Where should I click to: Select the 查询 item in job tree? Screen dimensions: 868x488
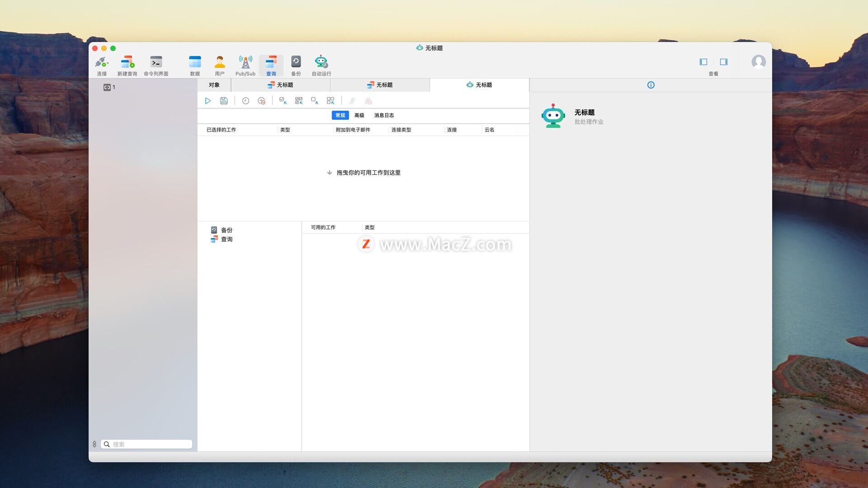(226, 239)
